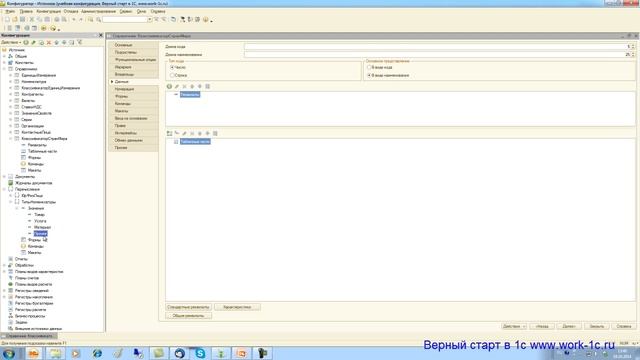Click the Длина кода input field
The width and height of the screenshot is (640, 360).
pos(438,47)
